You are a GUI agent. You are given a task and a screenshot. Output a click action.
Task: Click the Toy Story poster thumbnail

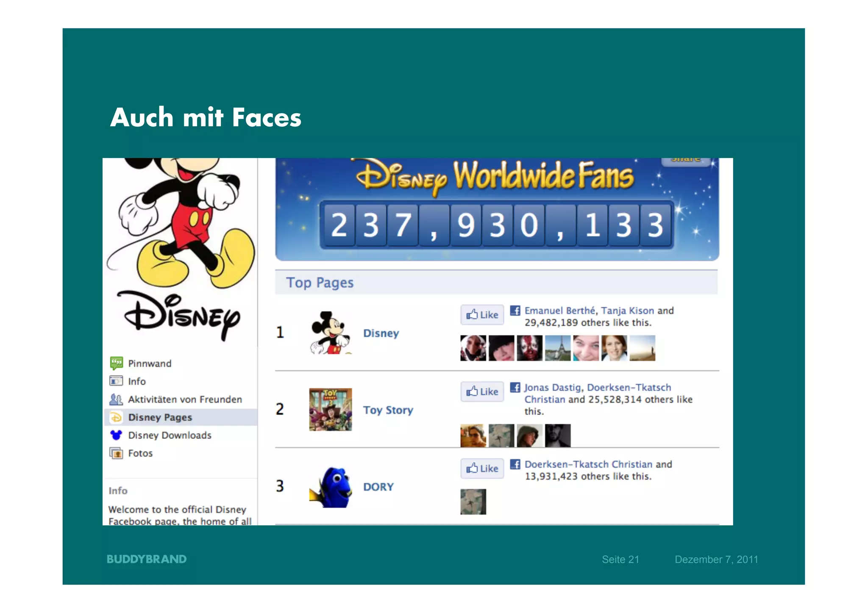pyautogui.click(x=331, y=410)
